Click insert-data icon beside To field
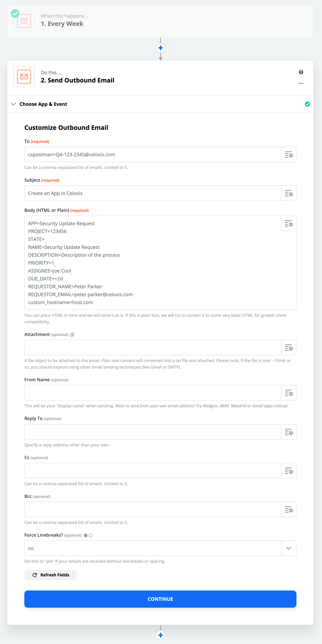Image resolution: width=322 pixels, height=644 pixels. pos(289,155)
